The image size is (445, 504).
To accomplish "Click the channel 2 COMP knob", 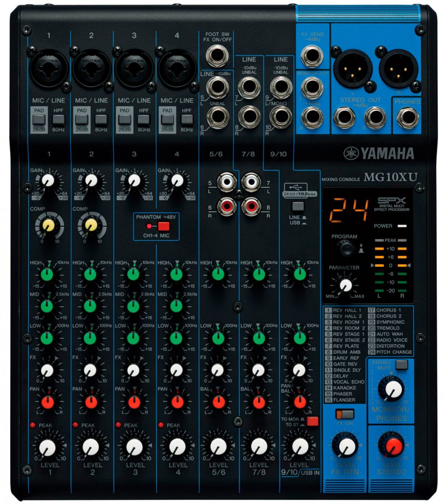I will point(91,226).
